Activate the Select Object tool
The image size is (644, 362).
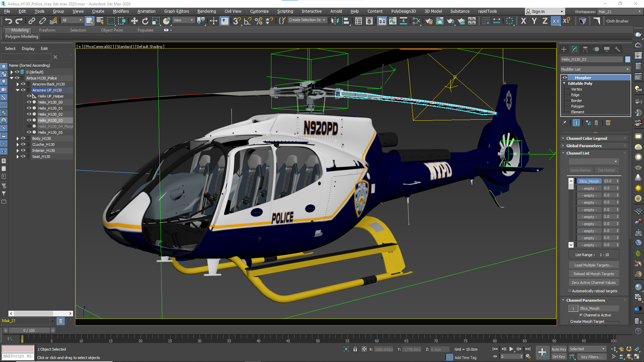[89, 21]
